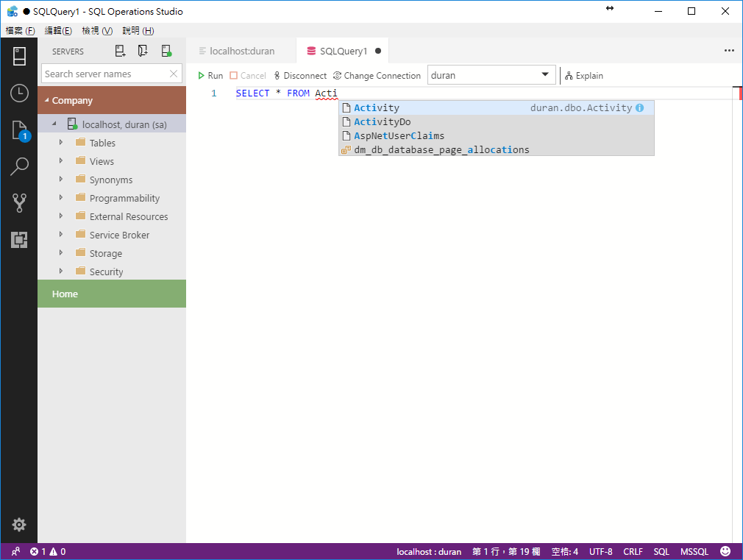
Task: Open Explorer file icon with badge
Action: click(20, 130)
